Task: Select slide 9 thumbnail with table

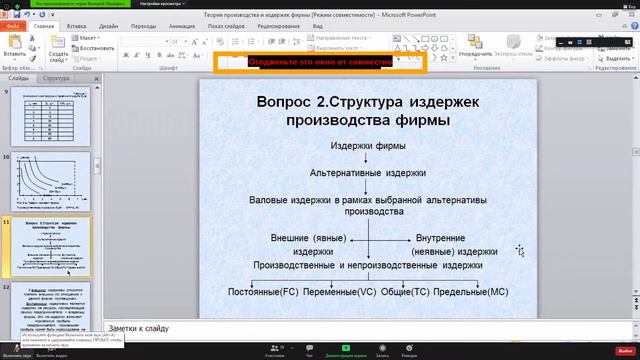Action: point(51,117)
